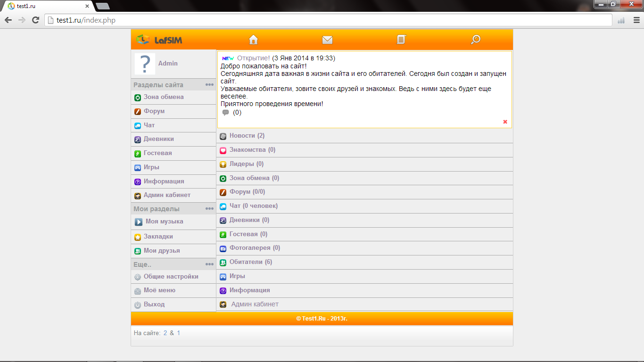Open the Admin profile link
The image size is (644, 362).
point(168,63)
